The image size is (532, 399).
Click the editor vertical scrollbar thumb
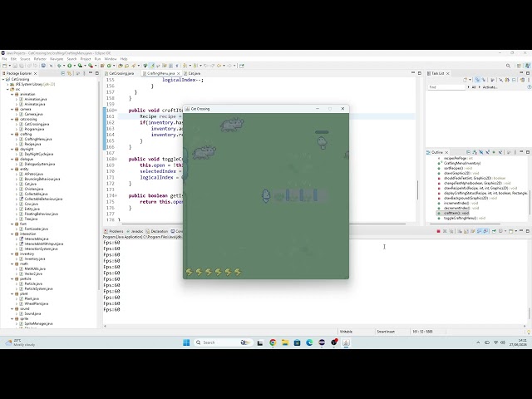417,190
